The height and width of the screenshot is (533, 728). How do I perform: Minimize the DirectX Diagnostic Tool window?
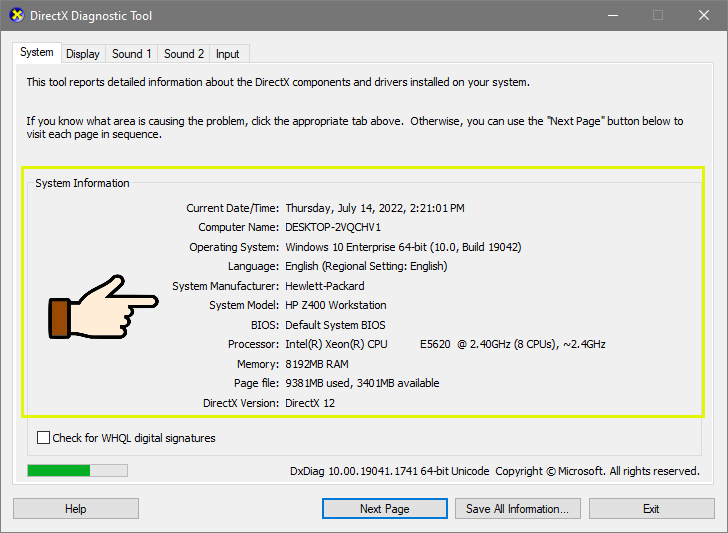coord(613,15)
